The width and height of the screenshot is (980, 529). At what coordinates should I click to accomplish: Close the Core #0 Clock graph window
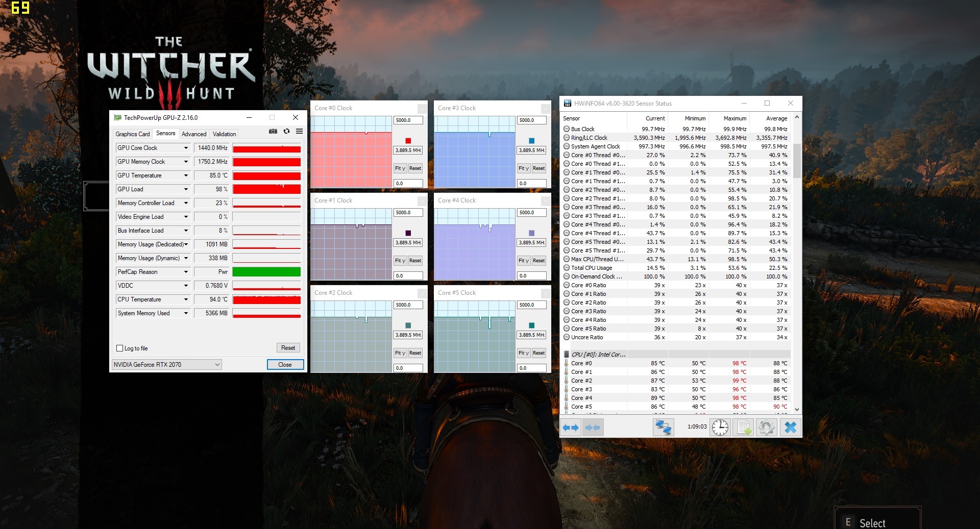422,108
